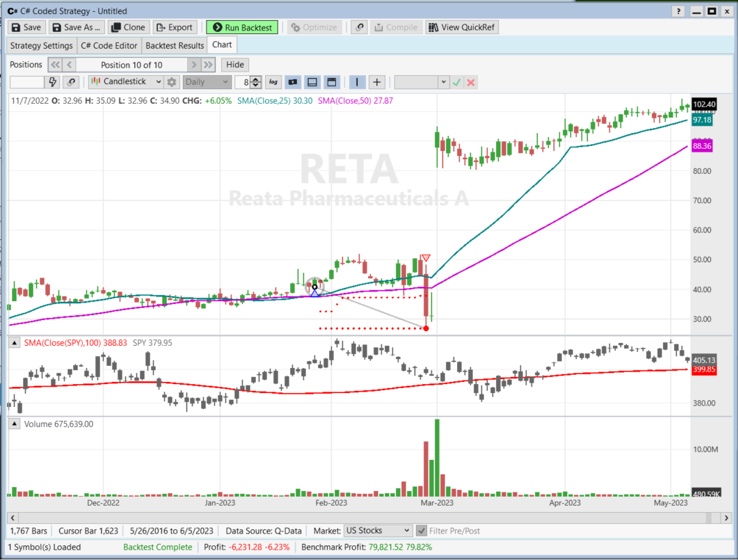Image resolution: width=738 pixels, height=560 pixels.
Task: Click the blue entry triangle marker
Action: tap(314, 293)
